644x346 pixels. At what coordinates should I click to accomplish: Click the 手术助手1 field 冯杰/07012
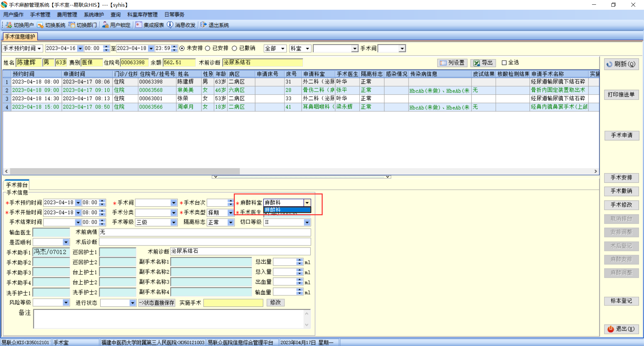coord(51,252)
